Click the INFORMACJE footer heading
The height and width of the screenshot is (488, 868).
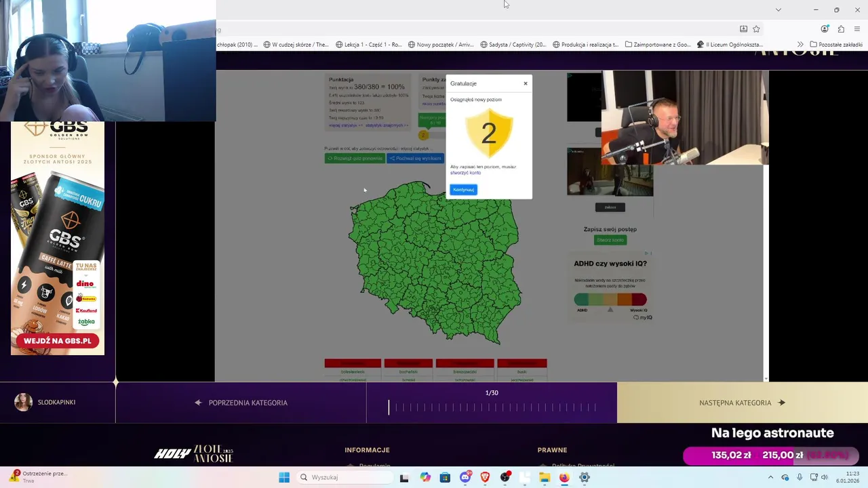pos(367,450)
